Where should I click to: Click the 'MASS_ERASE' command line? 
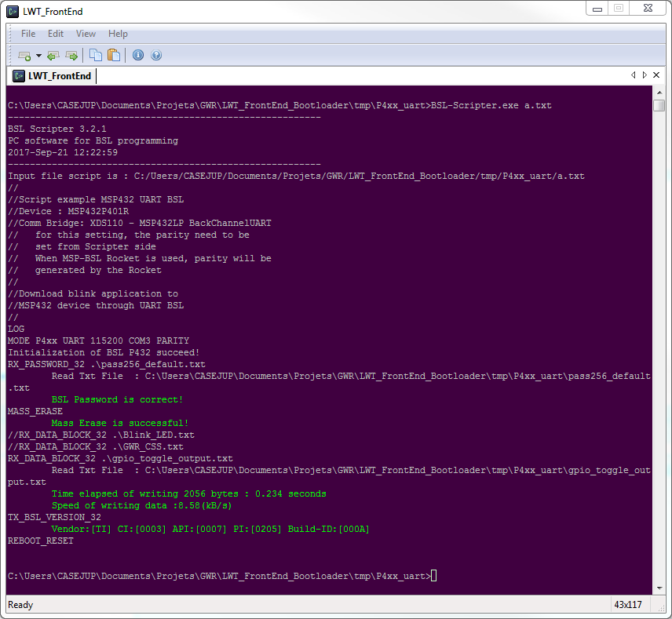point(35,411)
